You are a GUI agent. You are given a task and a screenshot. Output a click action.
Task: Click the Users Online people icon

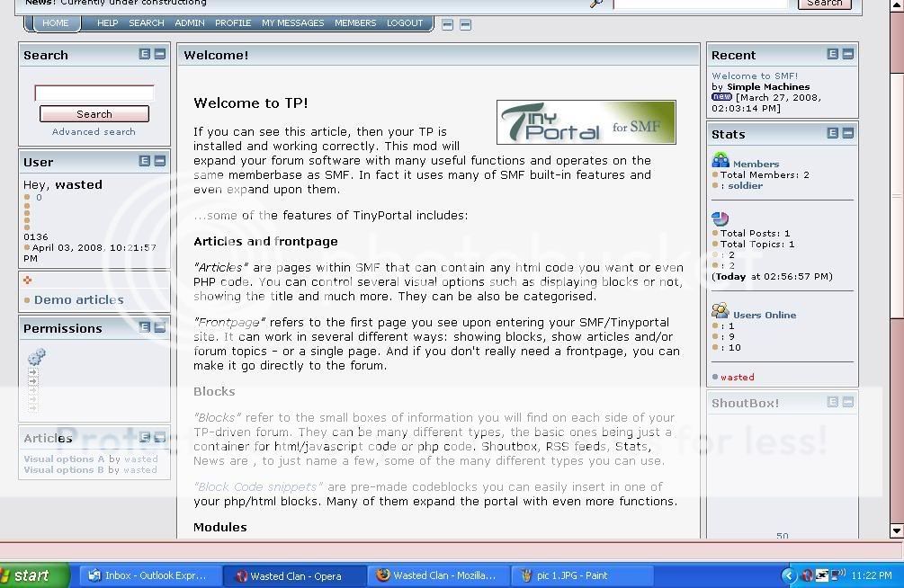coord(720,312)
